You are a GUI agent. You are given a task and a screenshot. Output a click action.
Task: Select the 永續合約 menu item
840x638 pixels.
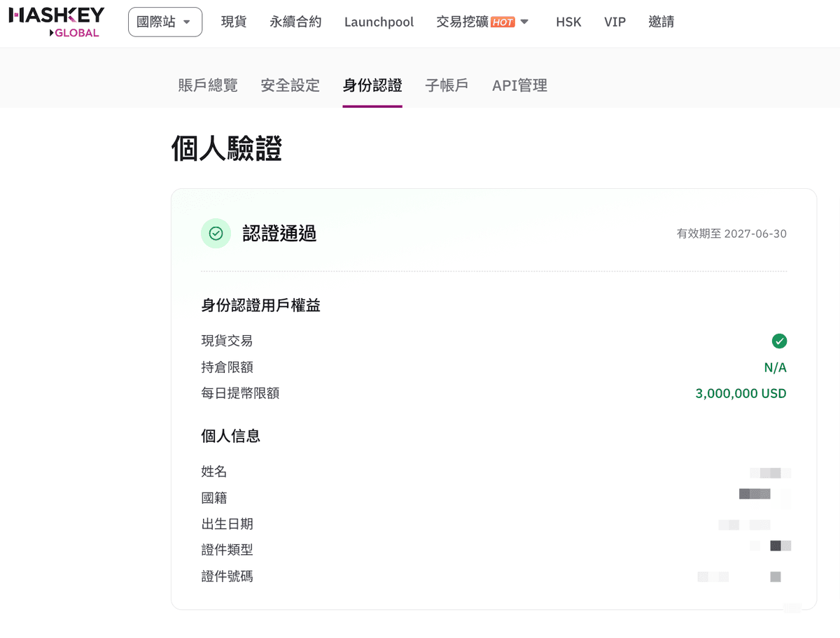[x=295, y=22]
